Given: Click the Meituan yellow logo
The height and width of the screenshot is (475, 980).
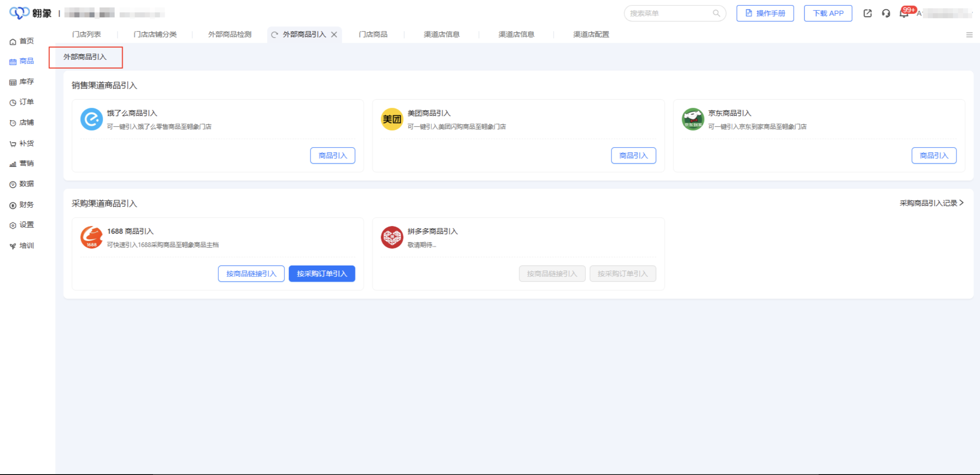Looking at the screenshot, I should (x=391, y=119).
